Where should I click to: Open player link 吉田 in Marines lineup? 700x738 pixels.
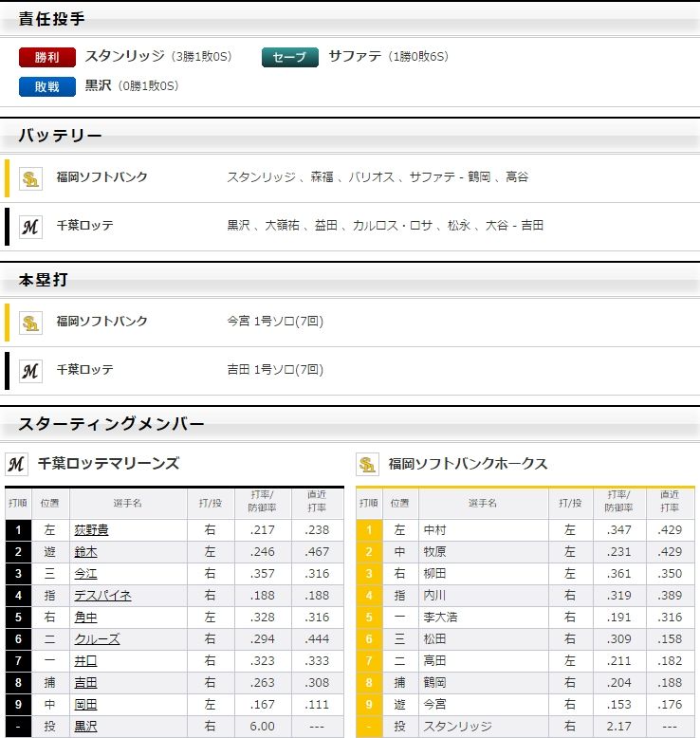click(x=85, y=682)
